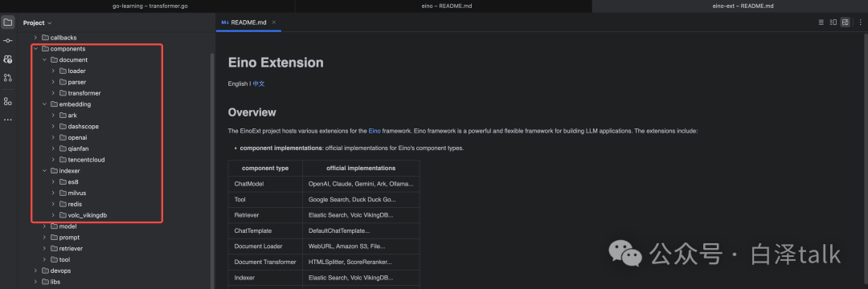Click the DefaultChatTemplate cell
868x289 pixels.
[x=361, y=230]
